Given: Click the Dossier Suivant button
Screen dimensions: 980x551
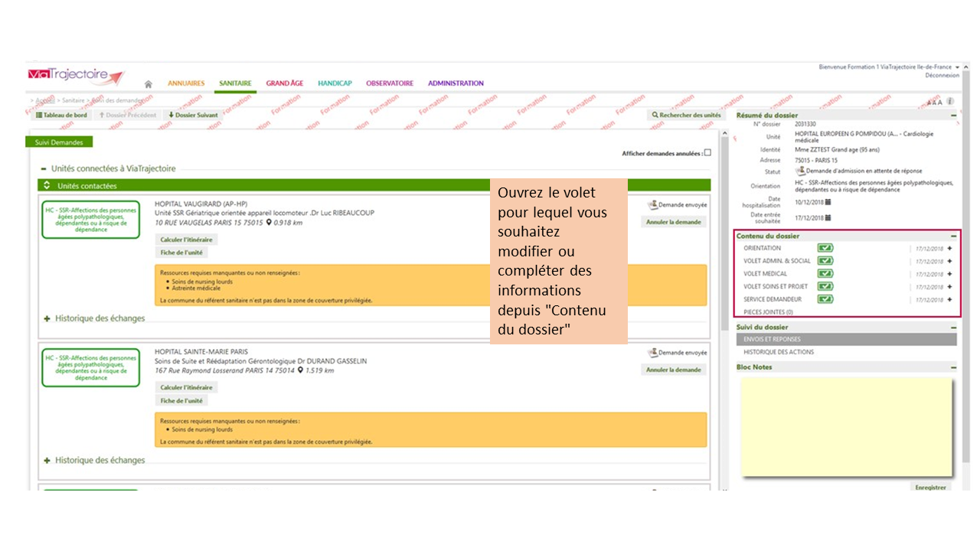Looking at the screenshot, I should point(192,116).
